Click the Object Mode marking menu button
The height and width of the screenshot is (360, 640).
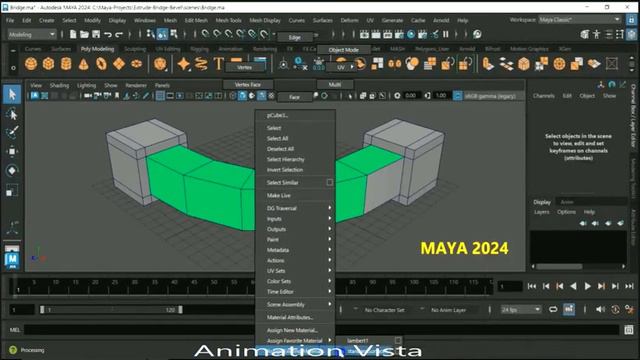pyautogui.click(x=343, y=50)
